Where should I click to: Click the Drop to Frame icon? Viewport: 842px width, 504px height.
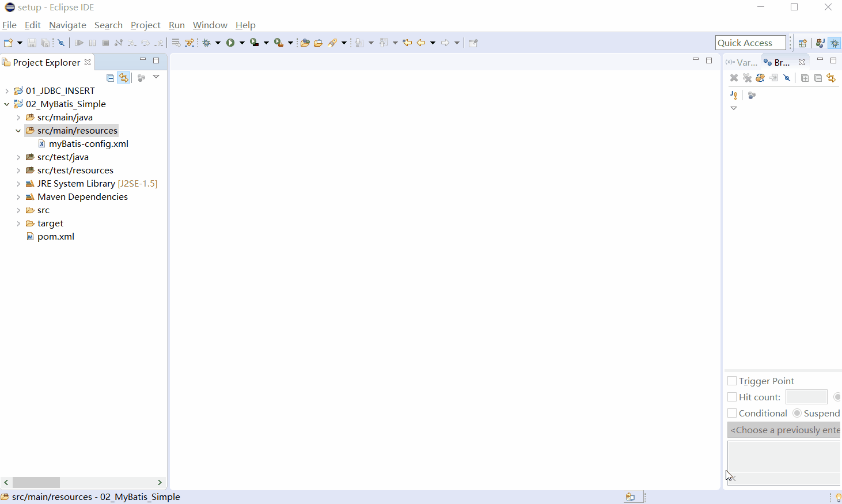click(x=176, y=43)
